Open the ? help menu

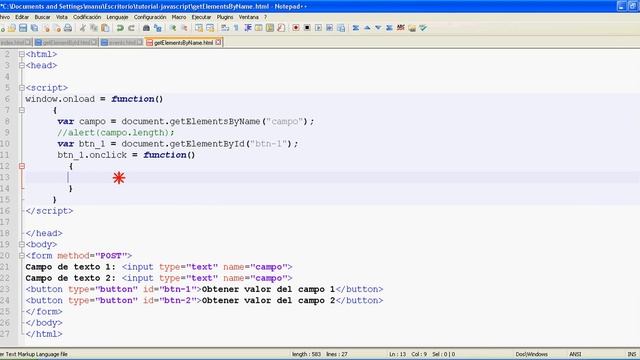coord(265,17)
